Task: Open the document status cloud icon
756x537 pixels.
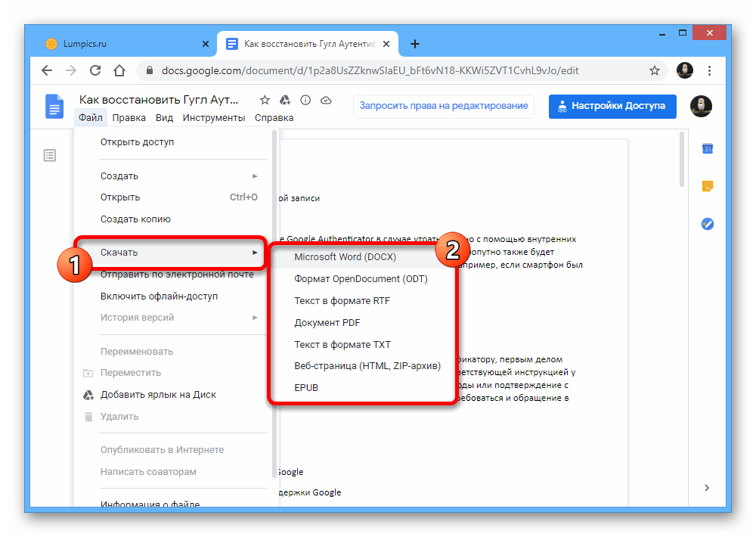Action: pos(326,101)
